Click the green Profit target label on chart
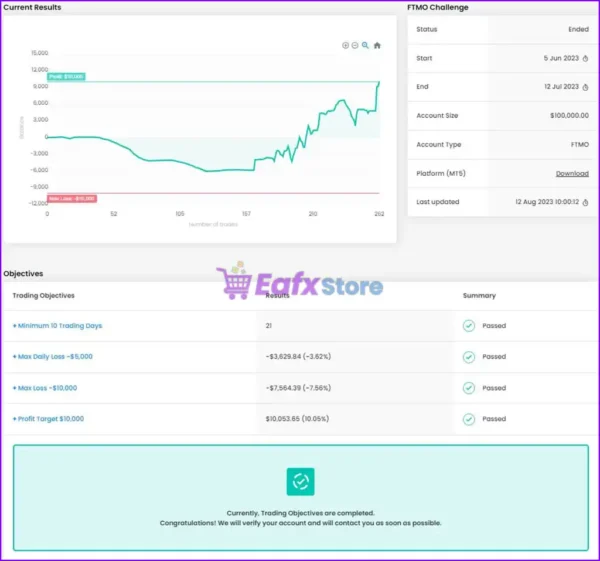Viewport: 600px width, 561px height. (66, 77)
